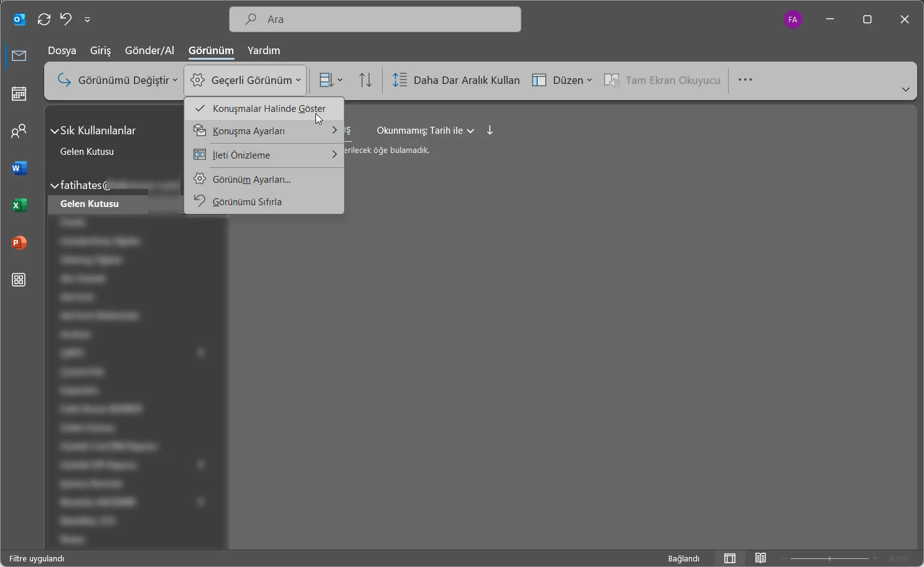The image size is (924, 567).
Task: Open the Görünümü Değiştir dropdown
Action: point(117,80)
